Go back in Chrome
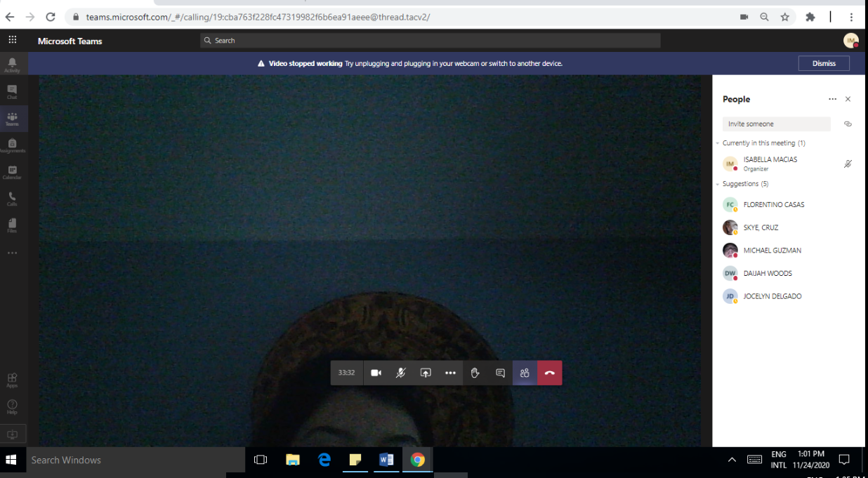 tap(10, 17)
